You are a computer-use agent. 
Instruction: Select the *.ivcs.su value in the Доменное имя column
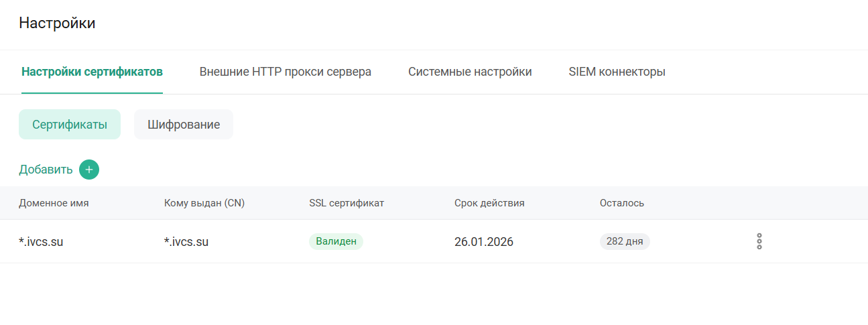[41, 242]
